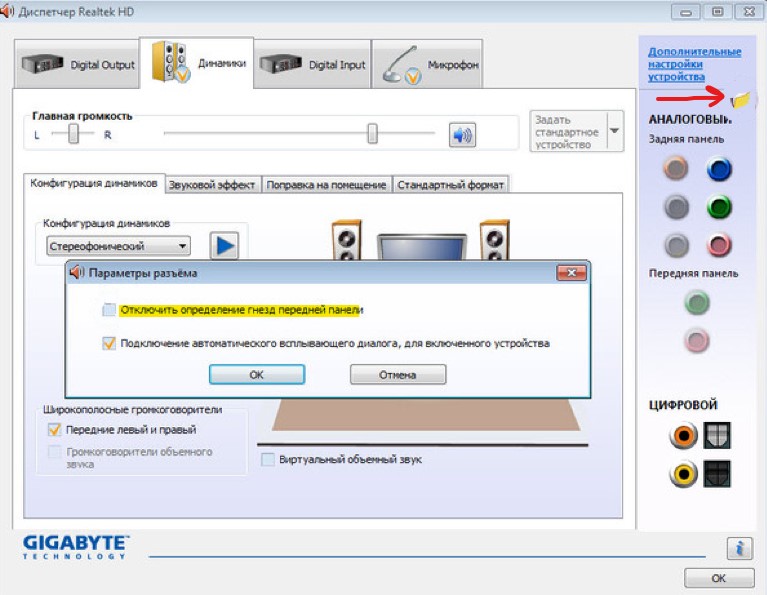The width and height of the screenshot is (767, 595).
Task: Uncheck Подключение автоматического всплывающего диалога checkbox
Action: (x=109, y=343)
